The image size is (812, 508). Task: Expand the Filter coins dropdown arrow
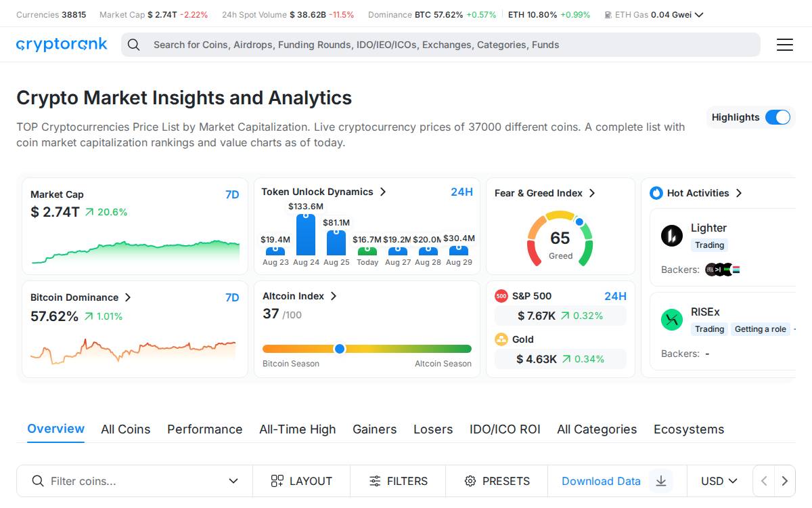click(233, 481)
